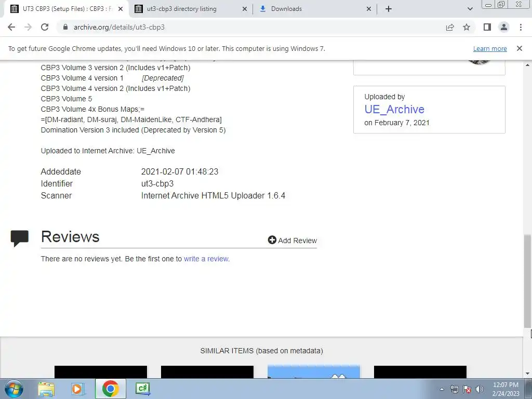Viewport: 532px width, 399px height.
Task: Click the address bar URL field
Action: (x=251, y=27)
